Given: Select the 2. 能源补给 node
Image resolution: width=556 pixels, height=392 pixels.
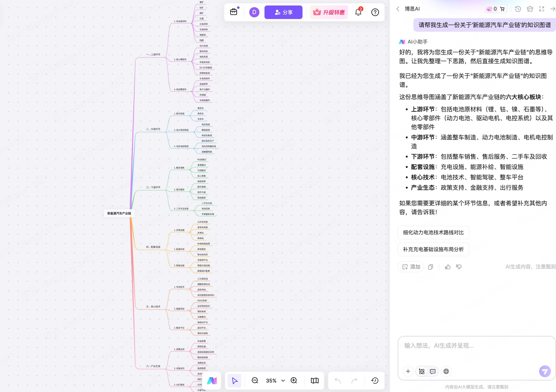Looking at the screenshot, I should [179, 249].
